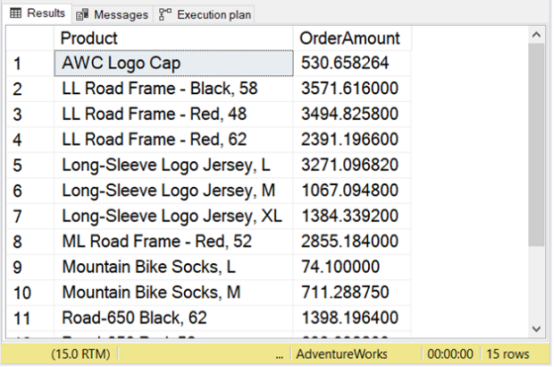Select the Mountain Bike Socks, L cell
Image resolution: width=554 pixels, height=367 pixels.
pyautogui.click(x=173, y=267)
